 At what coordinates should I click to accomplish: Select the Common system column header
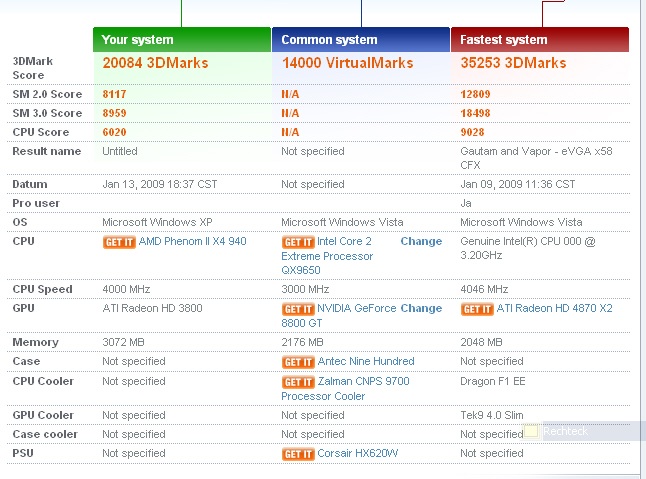tap(361, 40)
